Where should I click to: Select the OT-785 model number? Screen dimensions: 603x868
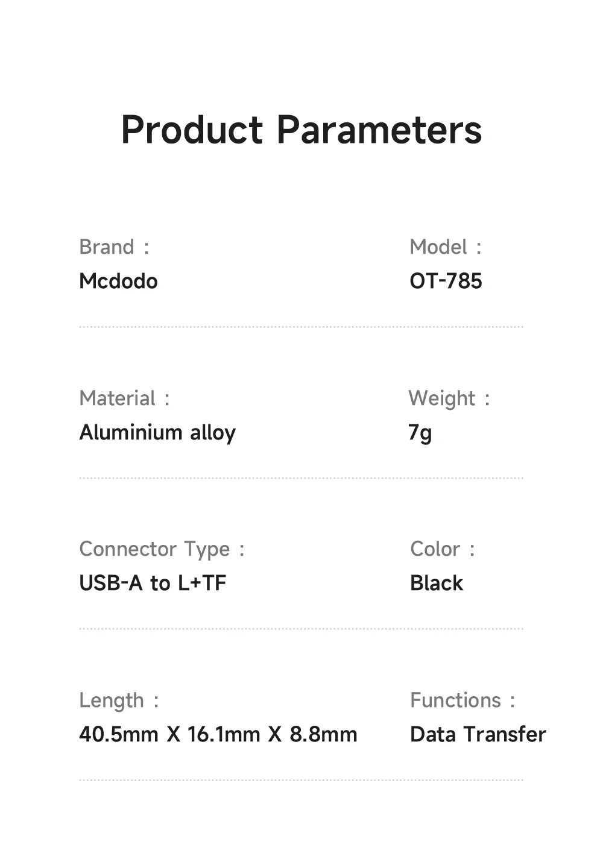[x=446, y=281]
